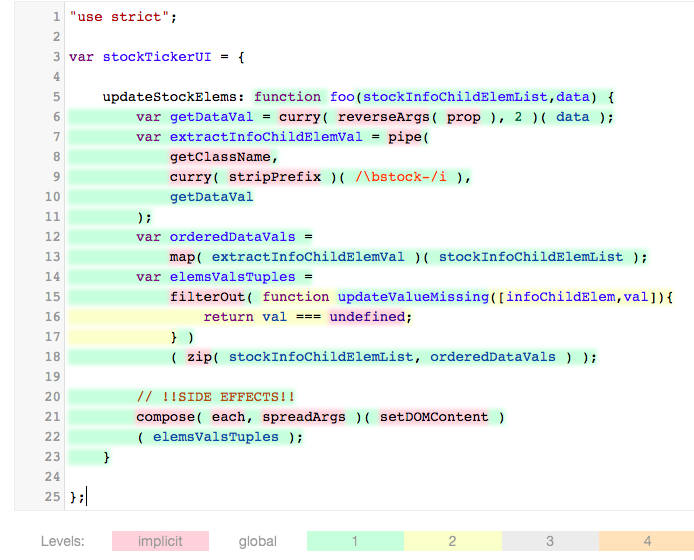Click stripPrefix on line 9
The width and height of the screenshot is (694, 560).
coord(274,177)
